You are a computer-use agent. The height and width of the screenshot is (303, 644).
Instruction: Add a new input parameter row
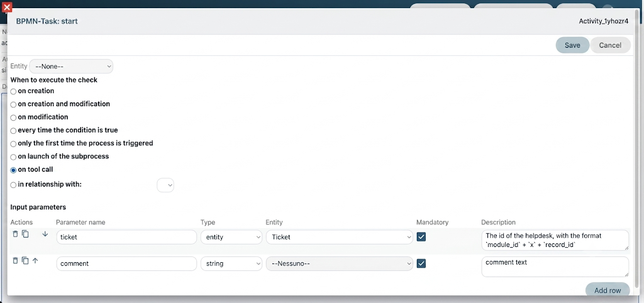coord(608,290)
